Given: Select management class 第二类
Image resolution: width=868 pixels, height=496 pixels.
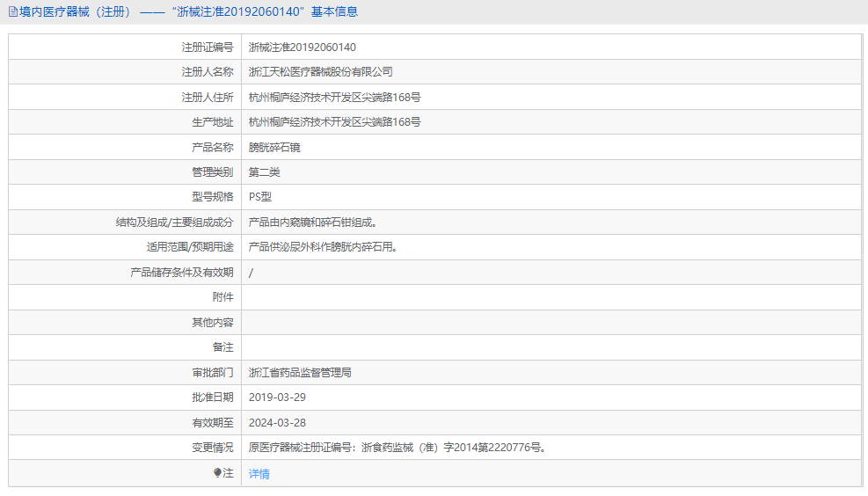Looking at the screenshot, I should 264,172.
